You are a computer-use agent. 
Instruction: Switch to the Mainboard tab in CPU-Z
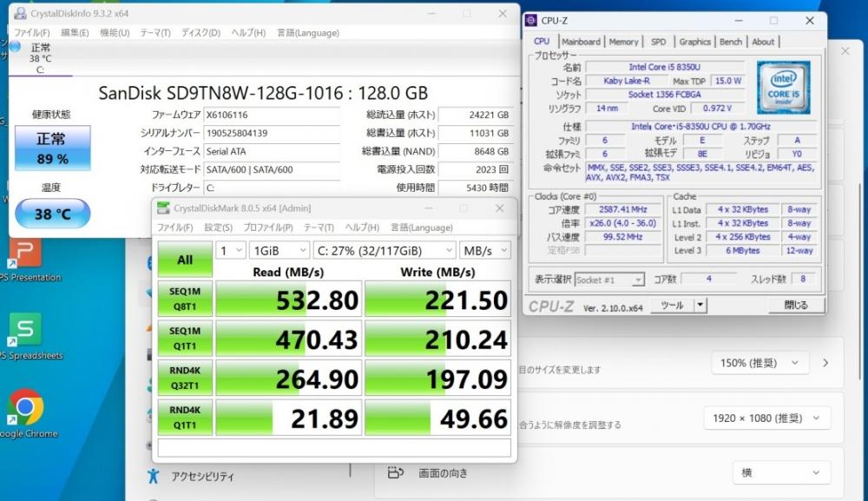[x=581, y=42]
